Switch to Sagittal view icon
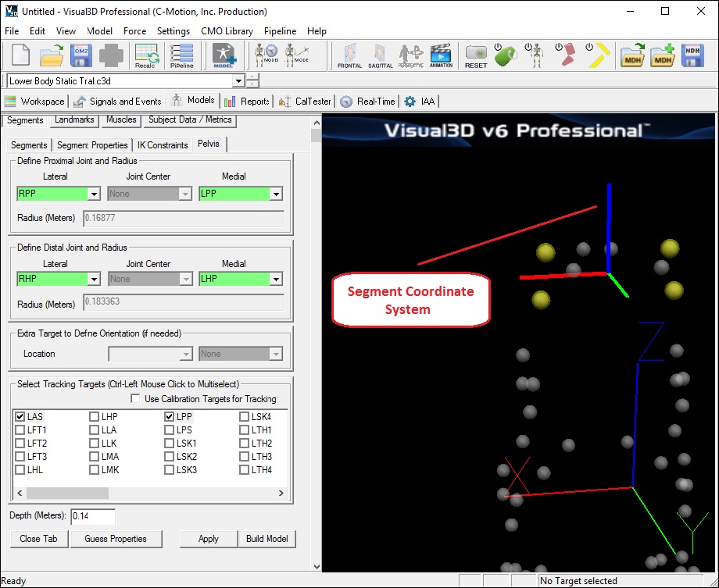The width and height of the screenshot is (719, 588). click(380, 55)
